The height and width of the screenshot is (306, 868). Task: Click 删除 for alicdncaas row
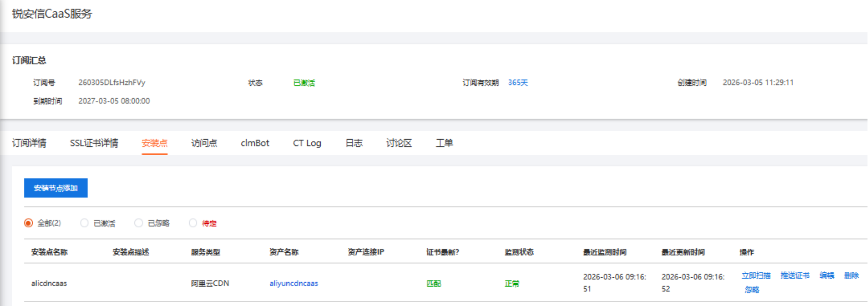click(851, 276)
